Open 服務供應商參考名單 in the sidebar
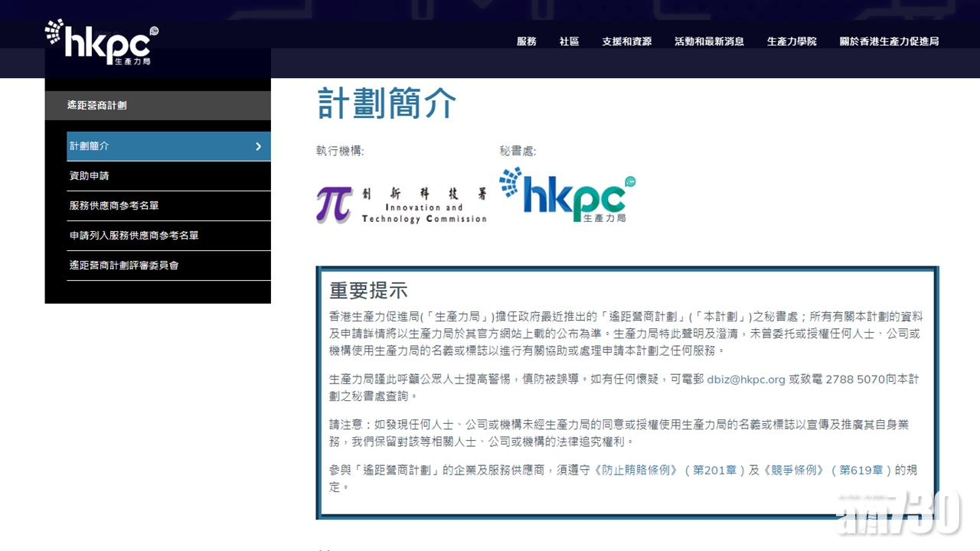 [x=114, y=206]
